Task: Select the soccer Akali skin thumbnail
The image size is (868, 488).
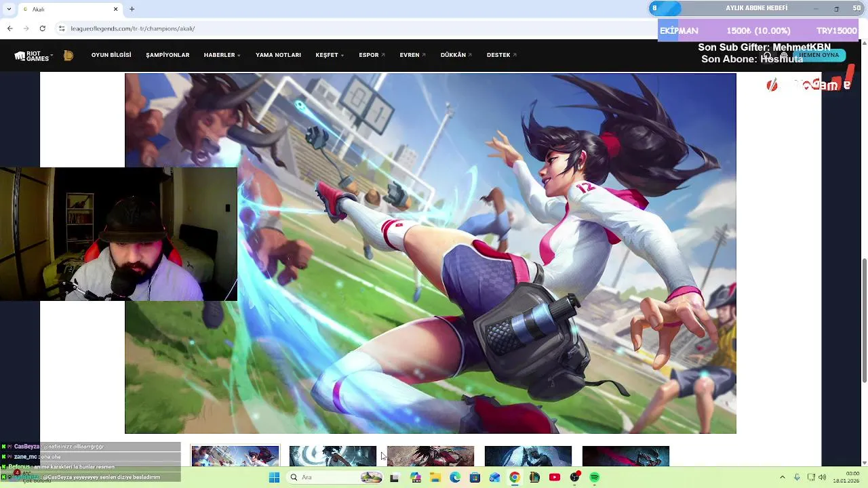Action: click(235, 456)
